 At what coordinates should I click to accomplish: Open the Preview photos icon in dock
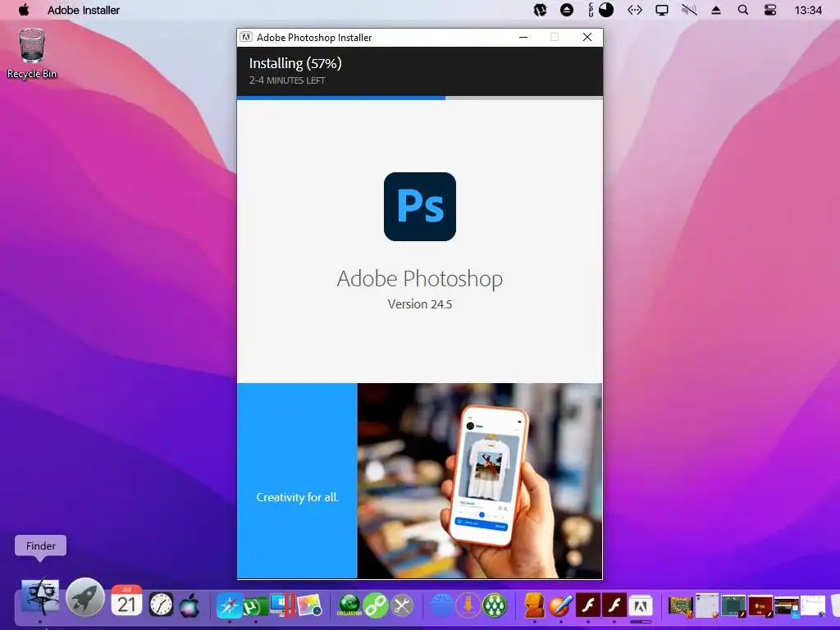(309, 605)
